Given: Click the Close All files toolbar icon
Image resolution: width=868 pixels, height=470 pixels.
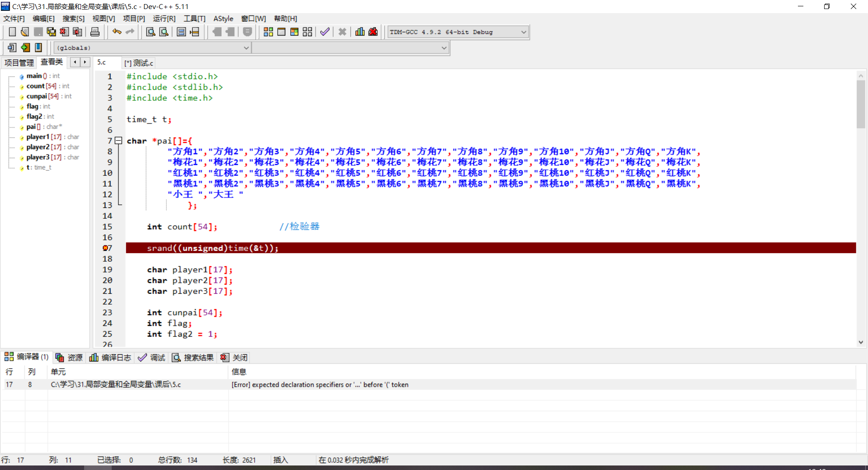Looking at the screenshot, I should [x=77, y=32].
